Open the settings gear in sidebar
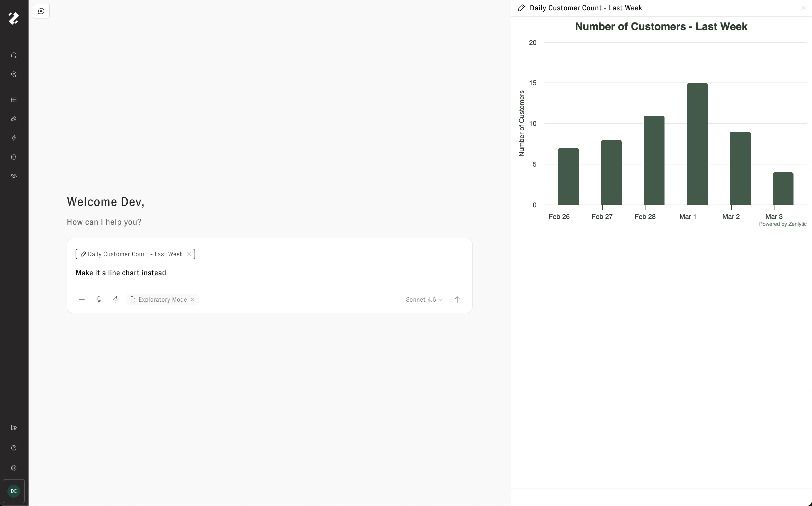 (x=14, y=468)
